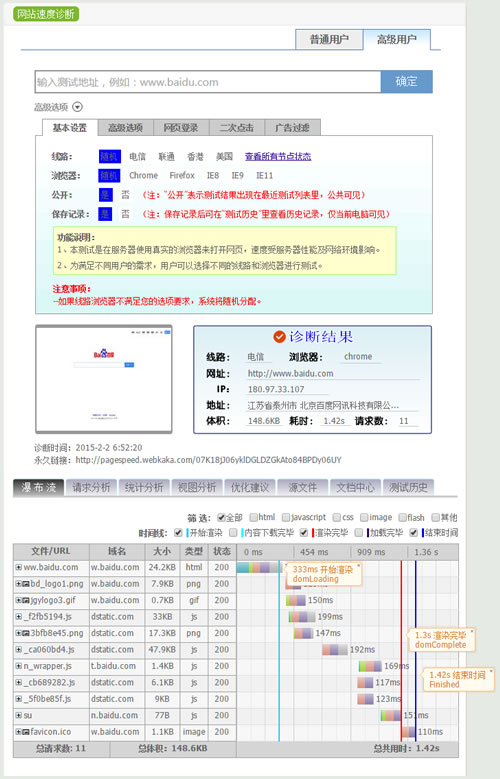The height and width of the screenshot is (779, 500).
Task: View the 源文件 tab
Action: pos(303,487)
